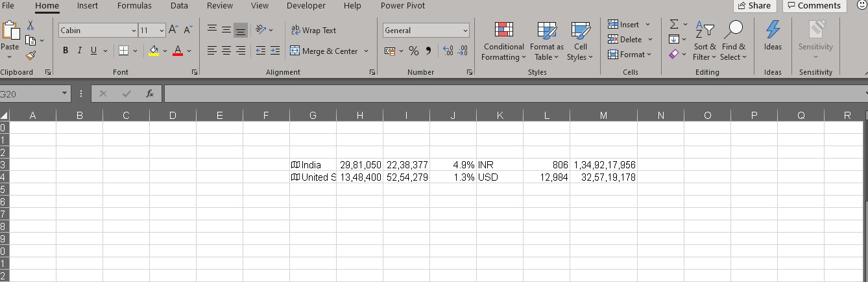The width and height of the screenshot is (868, 282).
Task: Increase the cell indent
Action: (275, 51)
